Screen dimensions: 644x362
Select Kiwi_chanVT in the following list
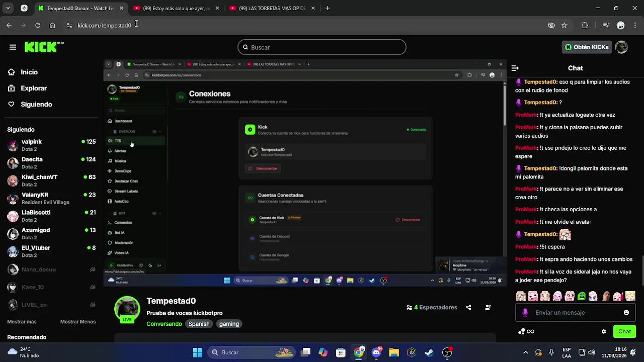(51, 180)
